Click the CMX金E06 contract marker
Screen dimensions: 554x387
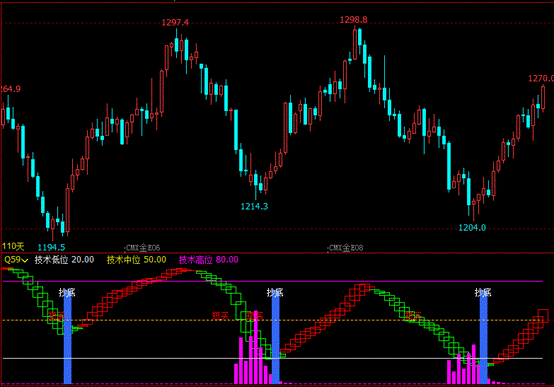click(x=142, y=248)
